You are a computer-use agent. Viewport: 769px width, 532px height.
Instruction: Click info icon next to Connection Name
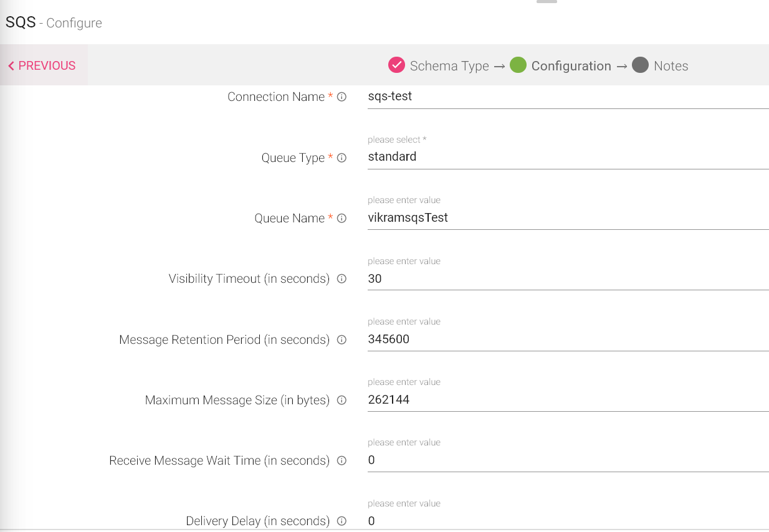pyautogui.click(x=342, y=97)
